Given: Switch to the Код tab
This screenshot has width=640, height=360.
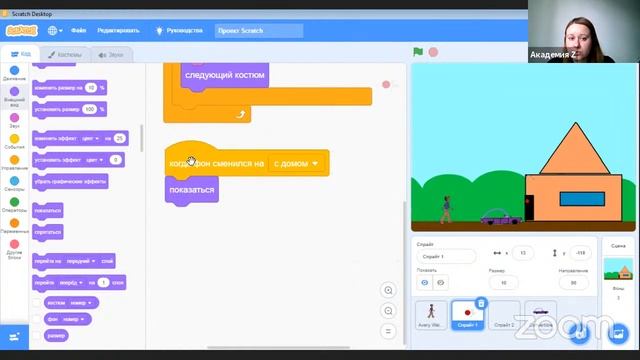Looking at the screenshot, I should click(20, 54).
